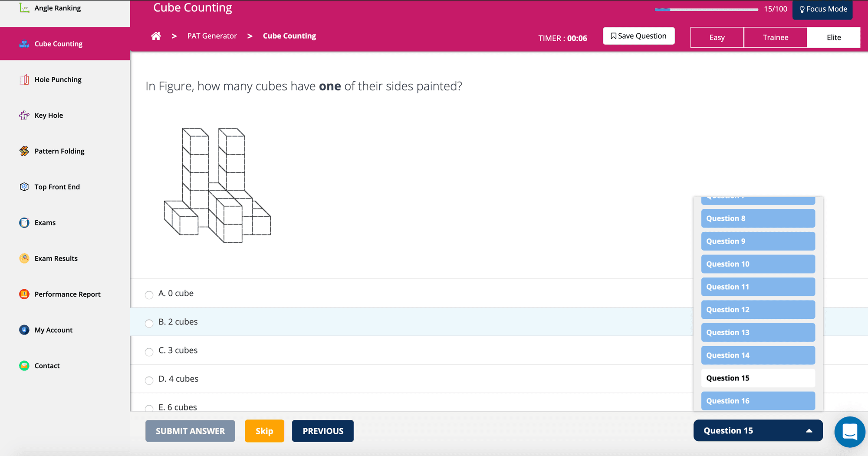Choose option B. 2 cubes
Image resolution: width=868 pixels, height=456 pixels.
[149, 323]
